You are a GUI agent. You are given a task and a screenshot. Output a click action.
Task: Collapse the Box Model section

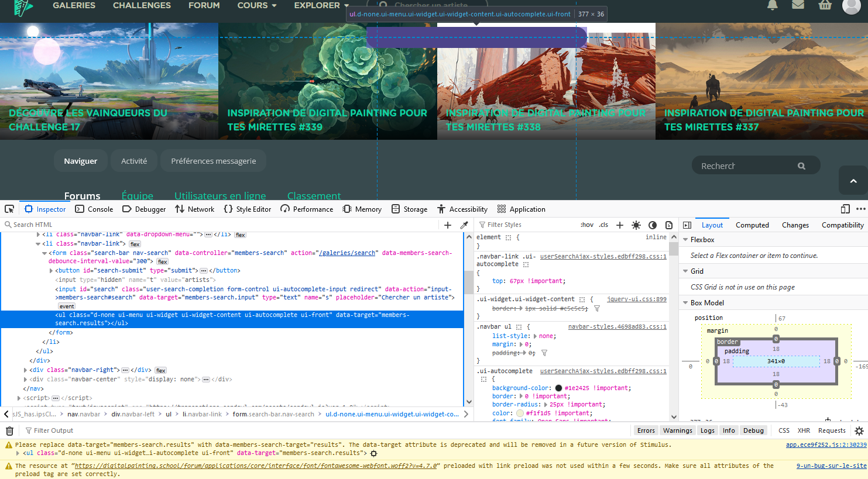(685, 302)
